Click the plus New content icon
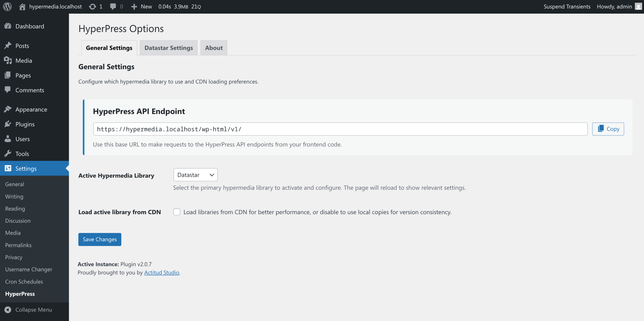The width and height of the screenshot is (644, 321). tap(134, 7)
